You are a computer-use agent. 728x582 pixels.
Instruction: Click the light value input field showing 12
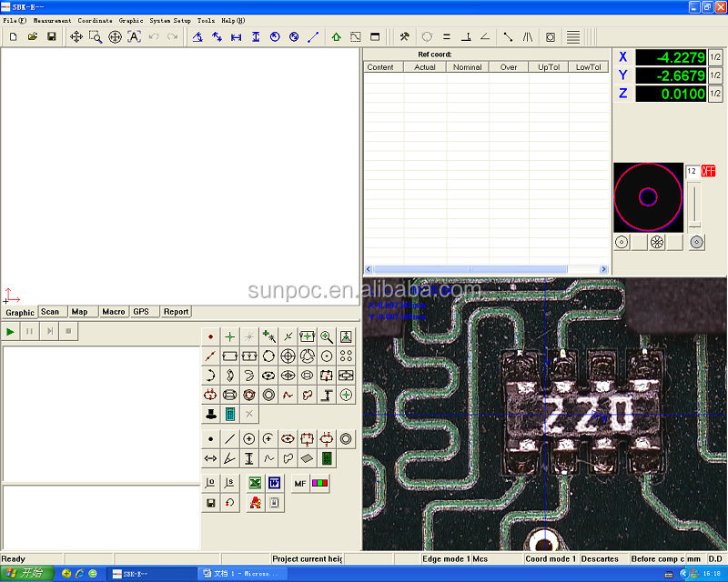tap(692, 171)
